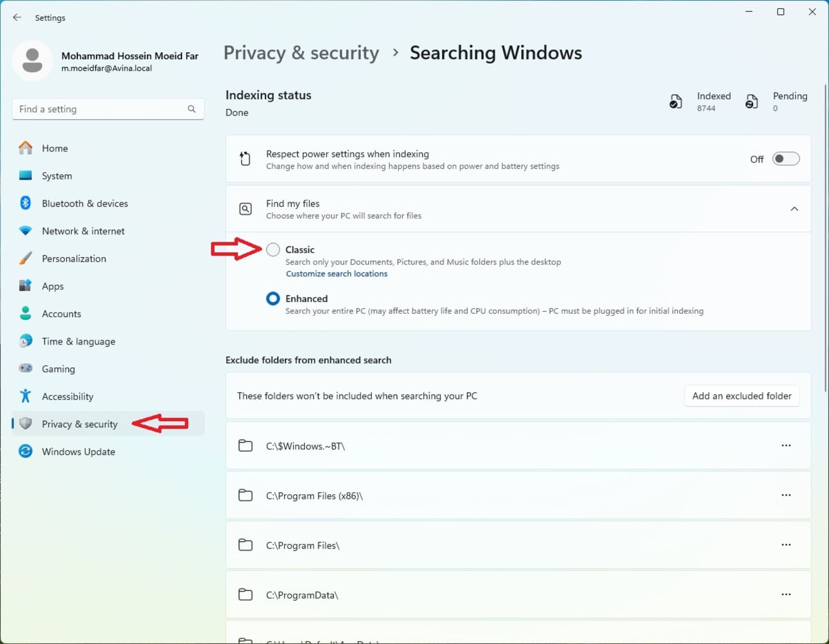Screen dimensions: 829x644
Task: Click the Indexed count 8744
Action: pyautogui.click(x=706, y=108)
